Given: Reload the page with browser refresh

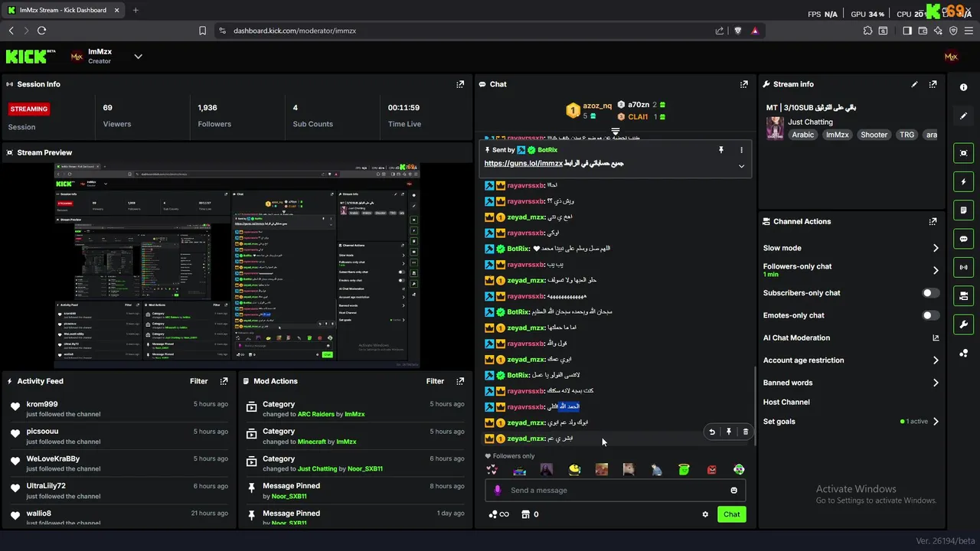Looking at the screenshot, I should tap(41, 31).
